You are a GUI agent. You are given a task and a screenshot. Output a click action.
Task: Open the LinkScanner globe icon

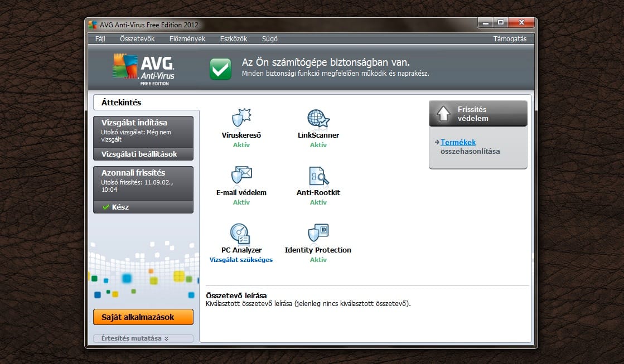click(x=318, y=118)
